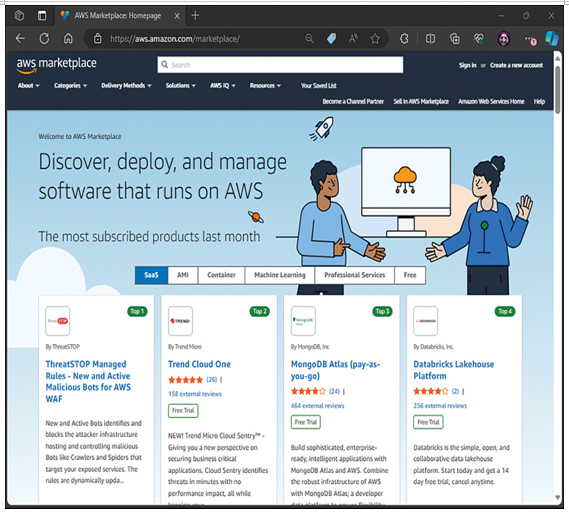569x514 pixels.
Task: Open the shopping price tag icon
Action: point(331,38)
